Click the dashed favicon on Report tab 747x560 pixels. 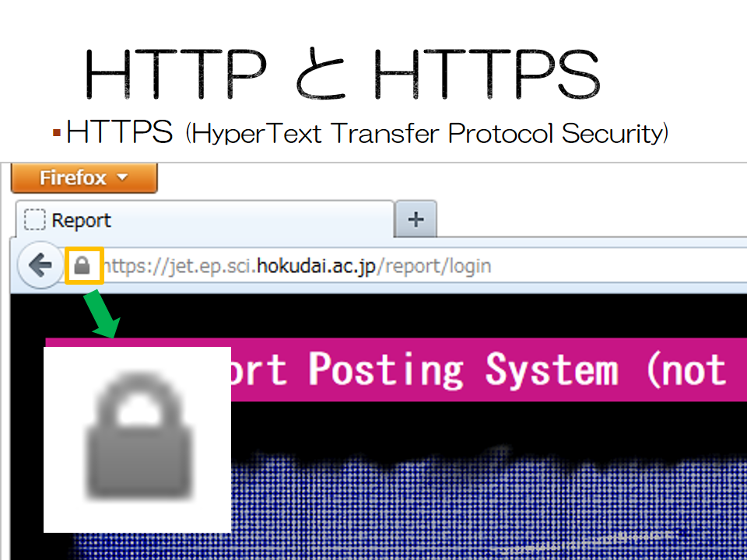35,219
